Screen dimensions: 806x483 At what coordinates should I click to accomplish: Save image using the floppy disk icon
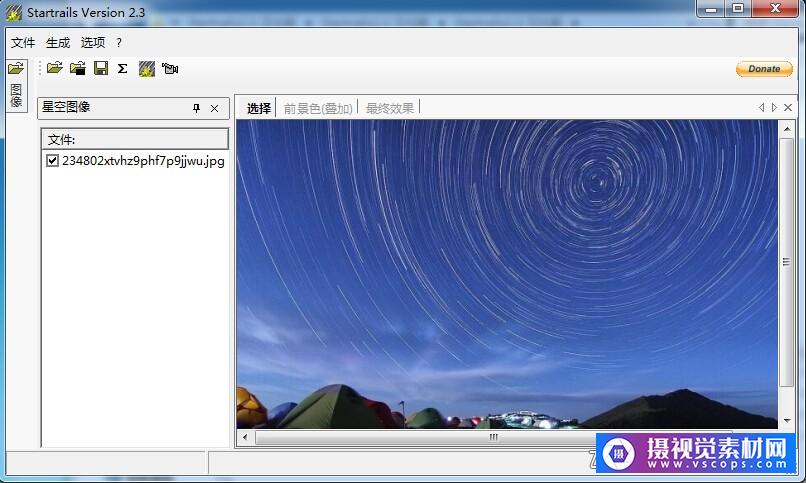(x=101, y=68)
